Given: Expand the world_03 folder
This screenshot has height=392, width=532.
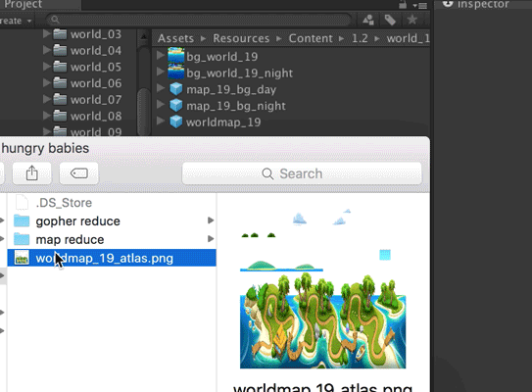Looking at the screenshot, I should 47,33.
